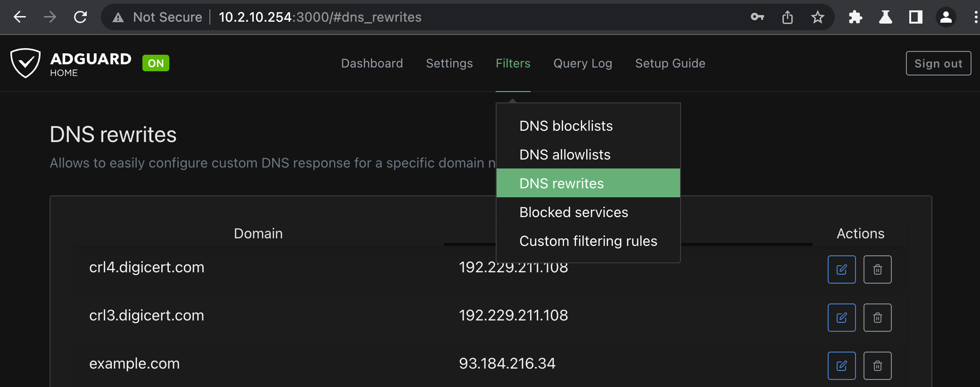This screenshot has width=980, height=387.
Task: Edit the crl3.digicert.com rewrite entry
Action: click(841, 318)
